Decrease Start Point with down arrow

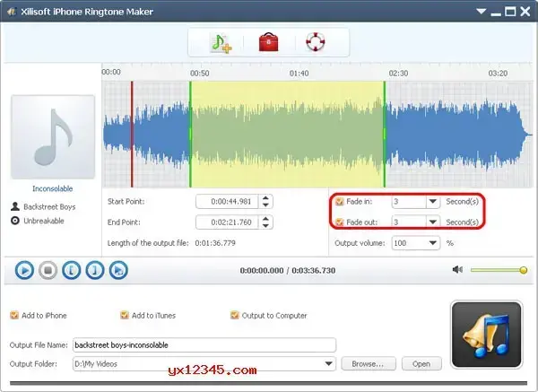(x=265, y=205)
